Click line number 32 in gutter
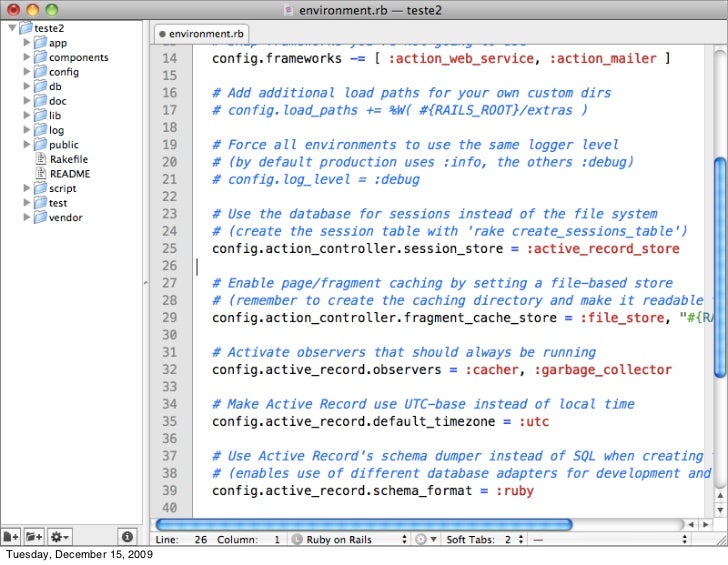 click(x=170, y=370)
